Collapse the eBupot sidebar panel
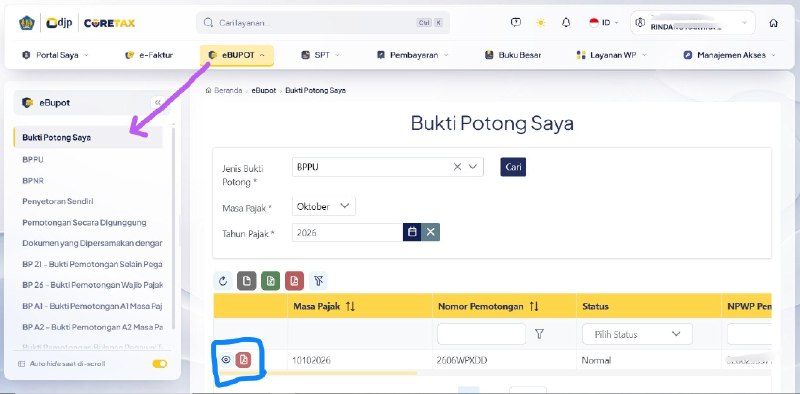800x394 pixels. tap(158, 103)
